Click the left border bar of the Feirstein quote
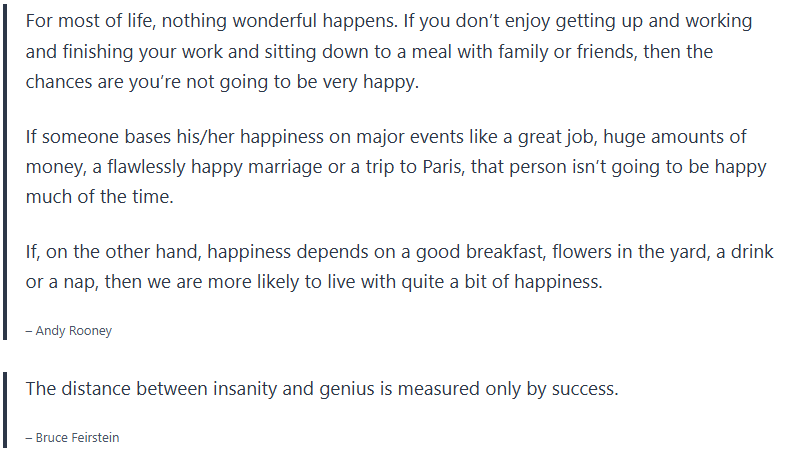808x453 pixels. point(4,411)
